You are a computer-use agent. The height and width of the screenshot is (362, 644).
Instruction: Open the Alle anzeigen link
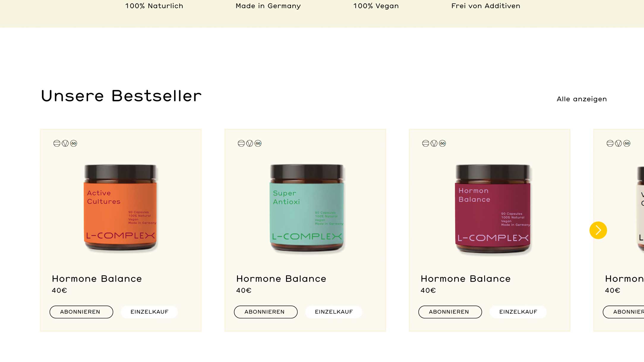(582, 99)
